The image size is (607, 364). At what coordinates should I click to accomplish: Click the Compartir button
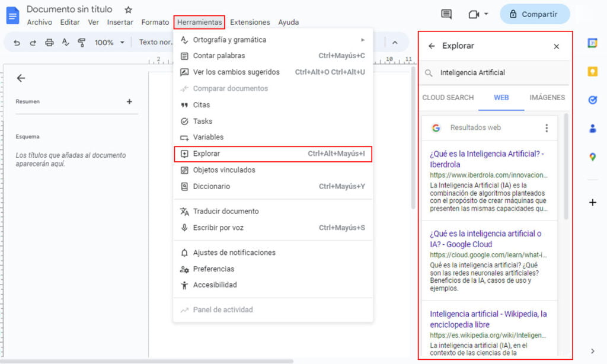point(535,14)
